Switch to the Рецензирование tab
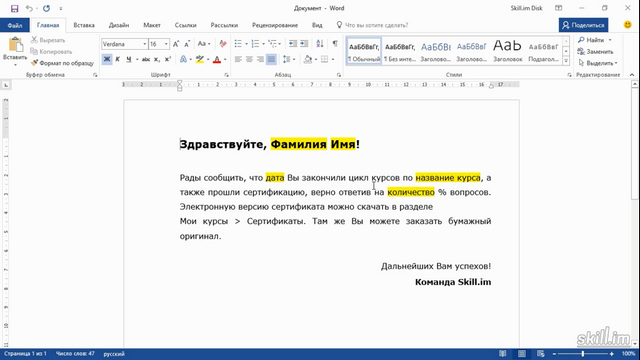 coord(275,25)
